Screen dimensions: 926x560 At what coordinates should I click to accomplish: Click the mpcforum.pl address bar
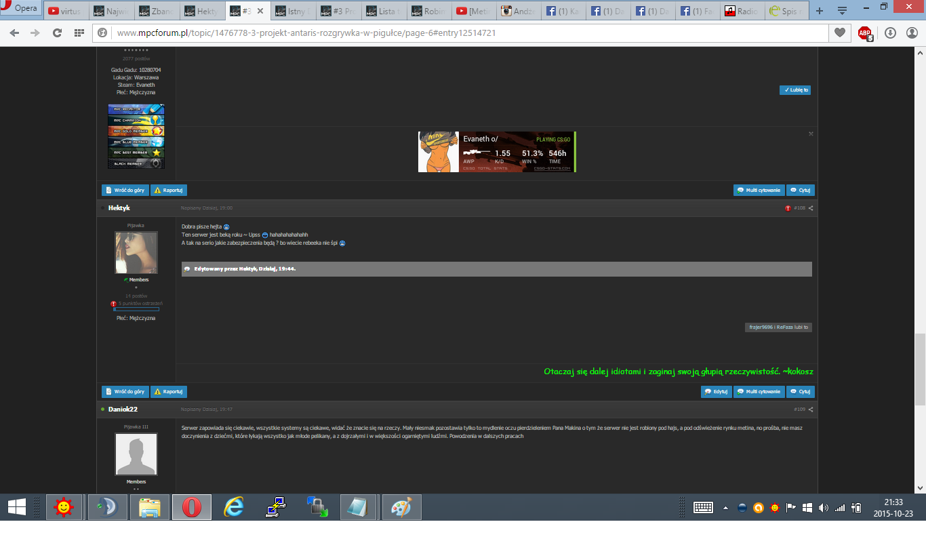pyautogui.click(x=461, y=33)
